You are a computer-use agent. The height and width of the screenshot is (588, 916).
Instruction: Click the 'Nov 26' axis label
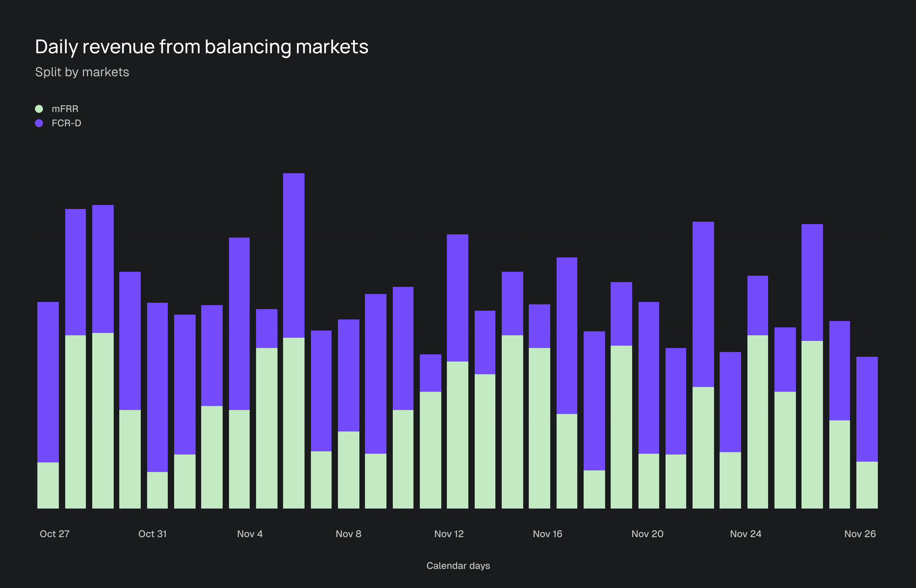click(860, 534)
